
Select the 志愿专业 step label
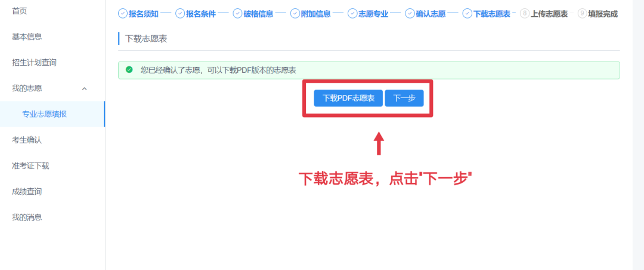coord(373,14)
